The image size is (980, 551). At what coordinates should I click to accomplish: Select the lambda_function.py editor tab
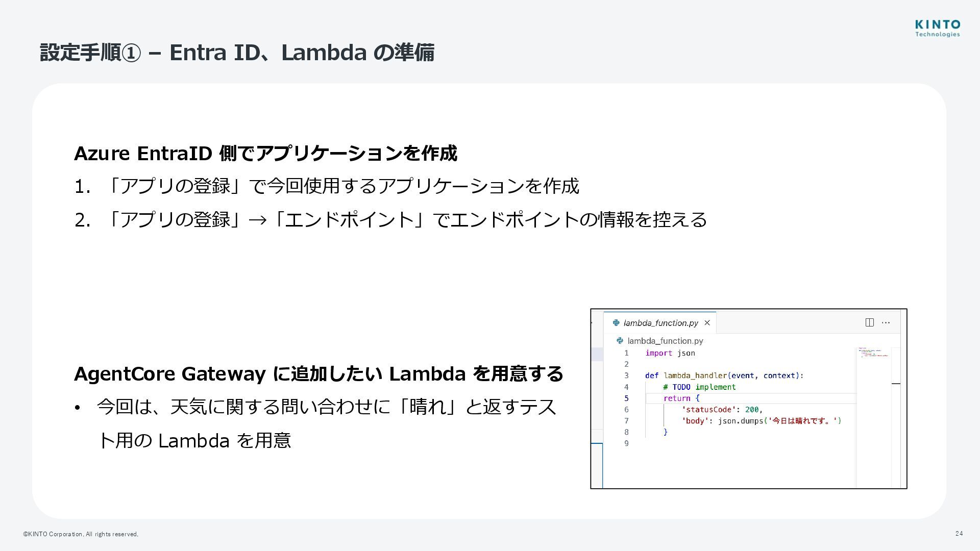[660, 323]
